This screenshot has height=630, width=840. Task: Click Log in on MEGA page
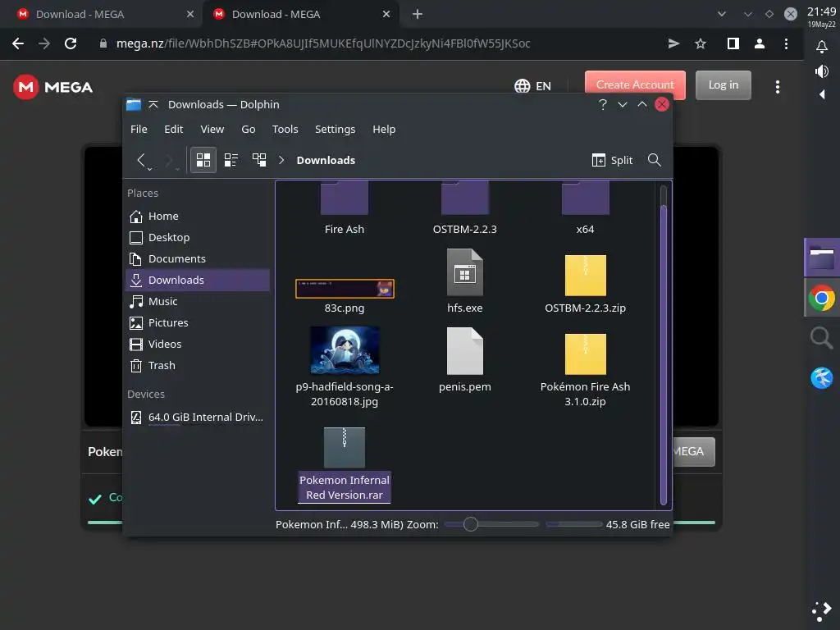724,84
